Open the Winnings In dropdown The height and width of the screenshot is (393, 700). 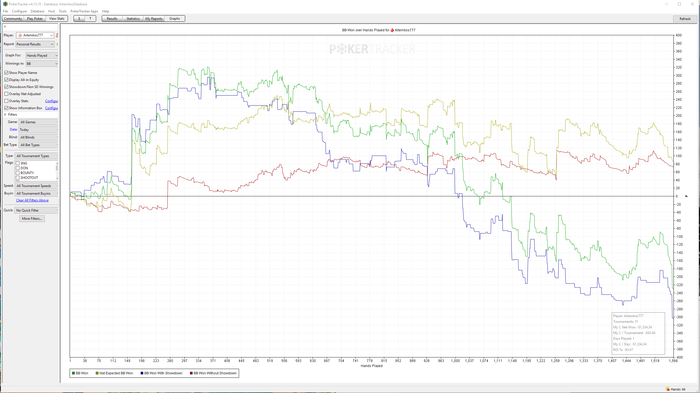point(42,64)
